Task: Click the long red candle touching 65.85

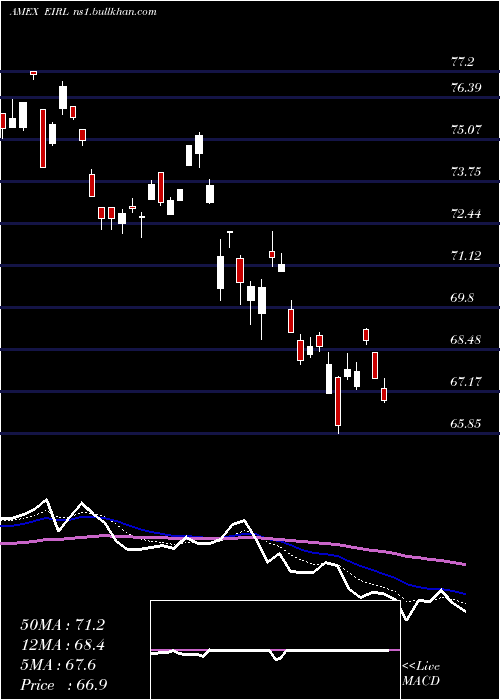Action: tap(338, 401)
